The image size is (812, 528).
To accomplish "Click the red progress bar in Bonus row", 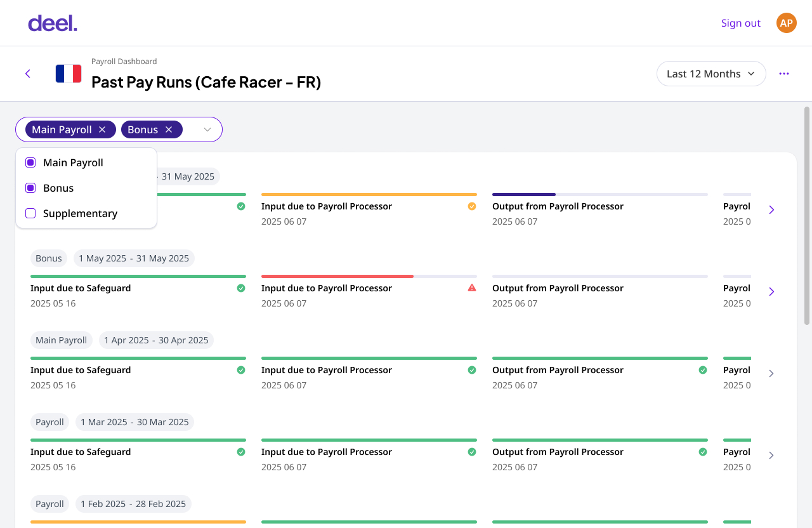I will [337, 276].
